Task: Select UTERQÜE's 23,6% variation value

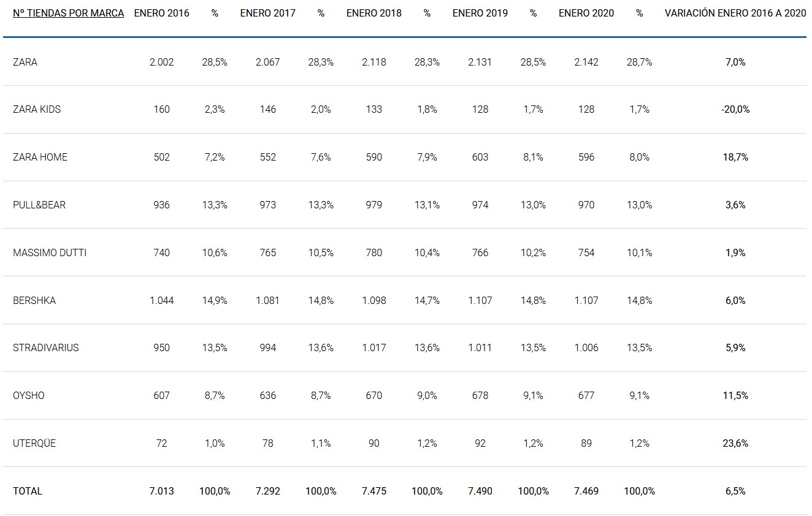Action: 735,443
